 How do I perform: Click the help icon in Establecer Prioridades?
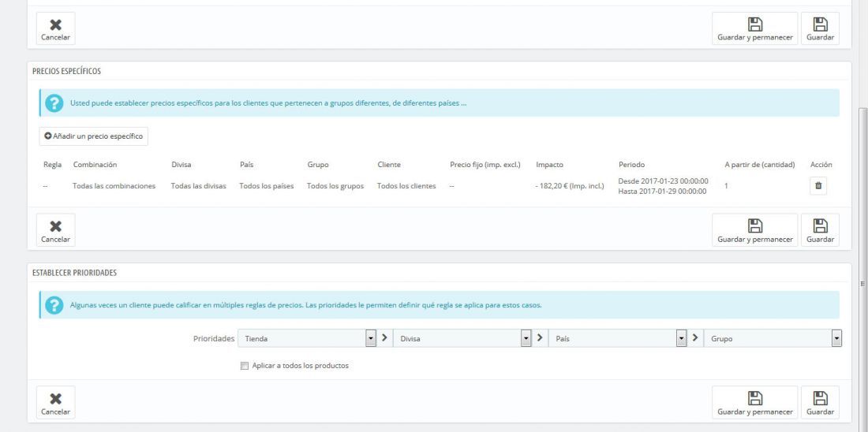point(54,305)
